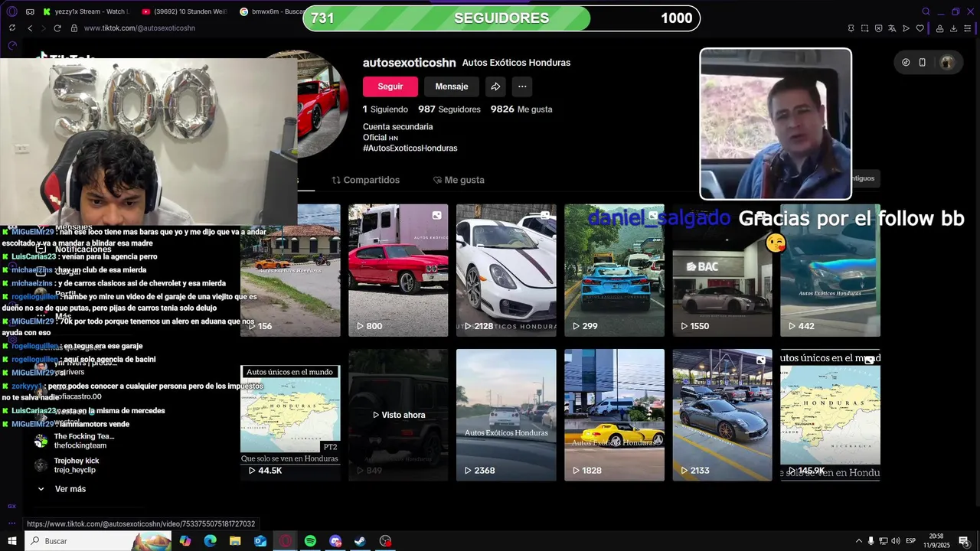Open the Opera account profile icon
The image size is (980, 551).
[939, 28]
